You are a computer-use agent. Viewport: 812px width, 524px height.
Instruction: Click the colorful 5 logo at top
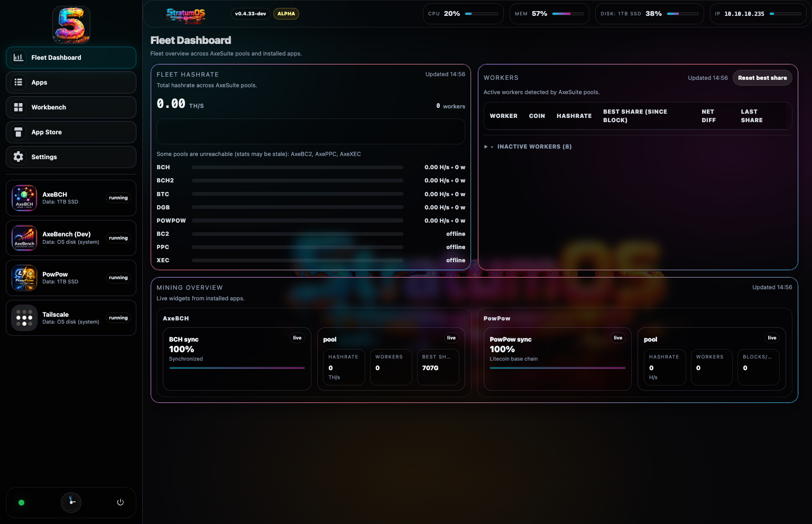[x=71, y=24]
